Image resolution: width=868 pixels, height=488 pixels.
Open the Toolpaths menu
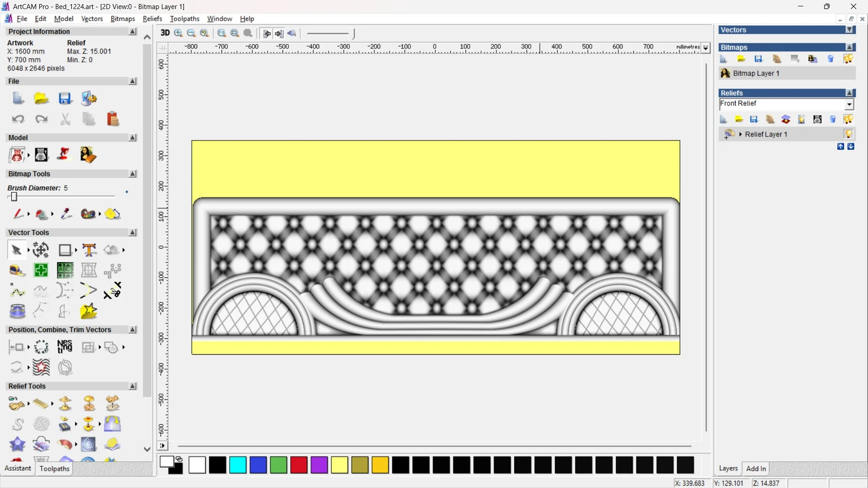pos(184,19)
